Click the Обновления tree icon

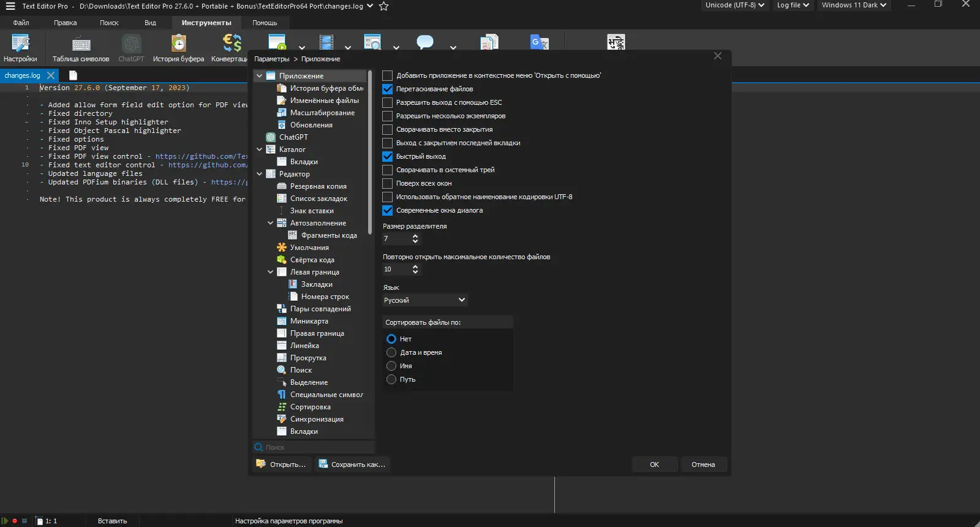pos(282,125)
